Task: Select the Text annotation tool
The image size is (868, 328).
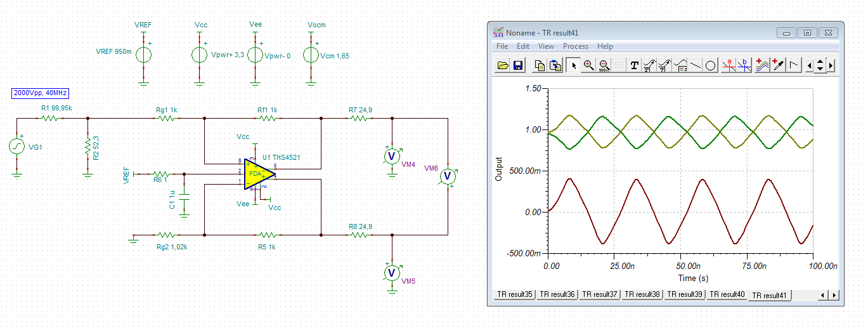Action: click(x=634, y=65)
